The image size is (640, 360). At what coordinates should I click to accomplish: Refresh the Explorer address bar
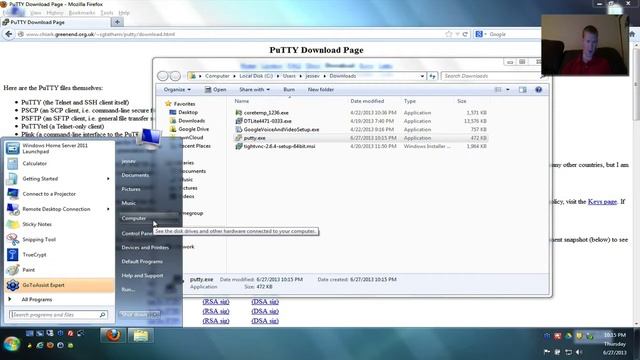click(432, 76)
